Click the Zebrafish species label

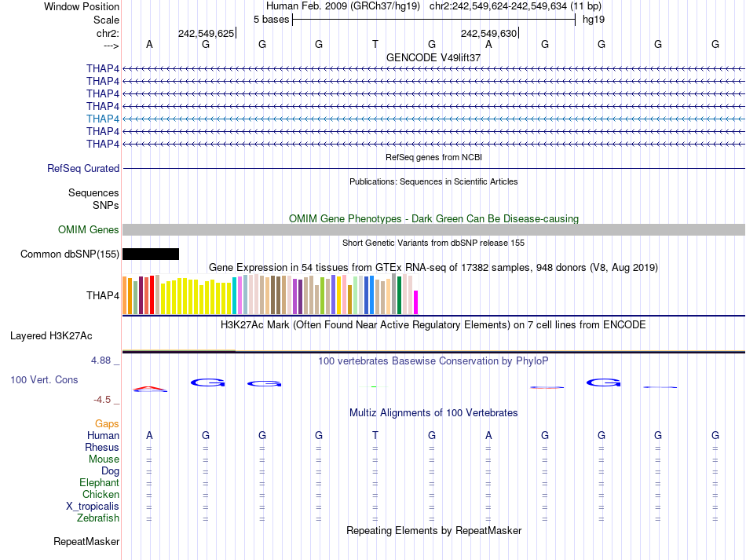point(98,518)
